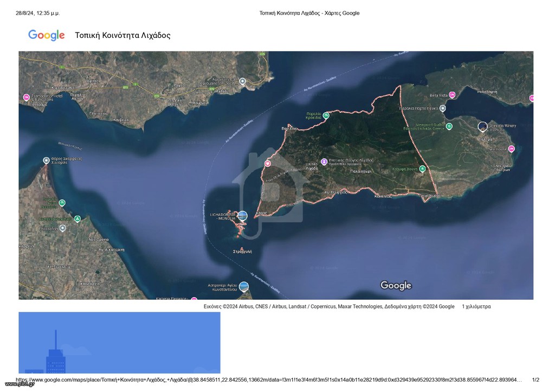Screen dimensions: 555x392
Task: Open the purple Ενετικός Πύργος Λιχάδας pin
Action: [x=324, y=162]
